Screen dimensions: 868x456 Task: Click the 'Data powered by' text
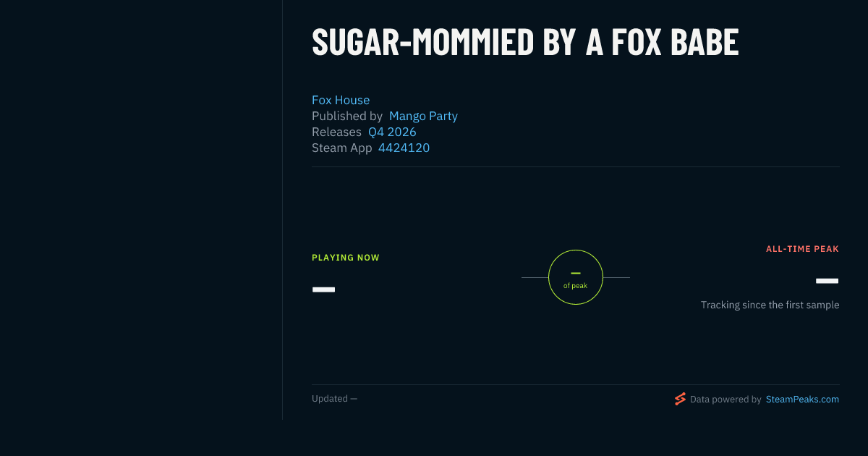[726, 399]
